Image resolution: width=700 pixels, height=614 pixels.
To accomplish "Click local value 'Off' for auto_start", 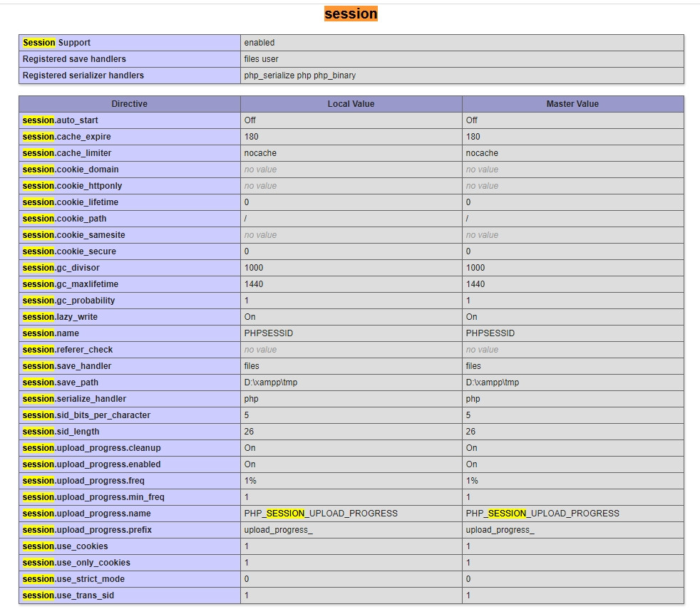I will 250,120.
